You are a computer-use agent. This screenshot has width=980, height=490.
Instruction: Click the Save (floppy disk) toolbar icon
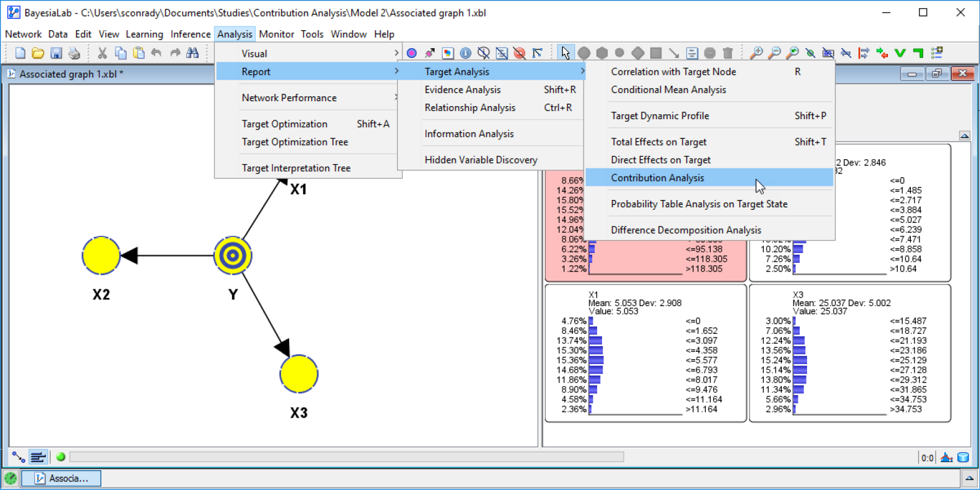pyautogui.click(x=56, y=53)
